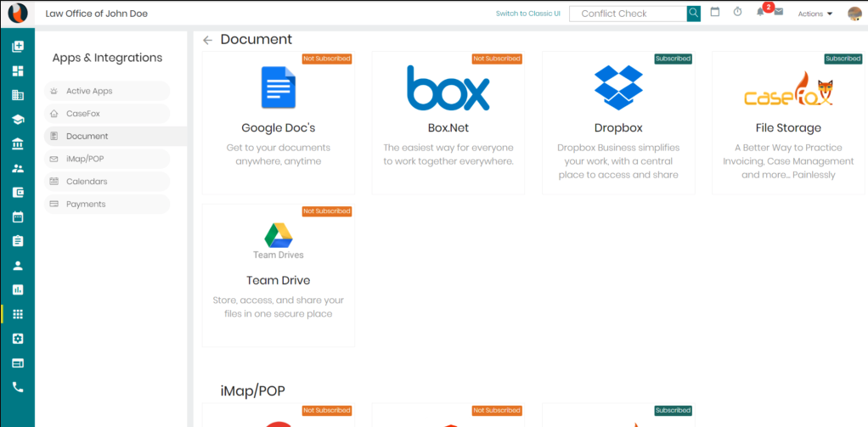Click the Box.Net card title
The image size is (868, 427).
448,128
